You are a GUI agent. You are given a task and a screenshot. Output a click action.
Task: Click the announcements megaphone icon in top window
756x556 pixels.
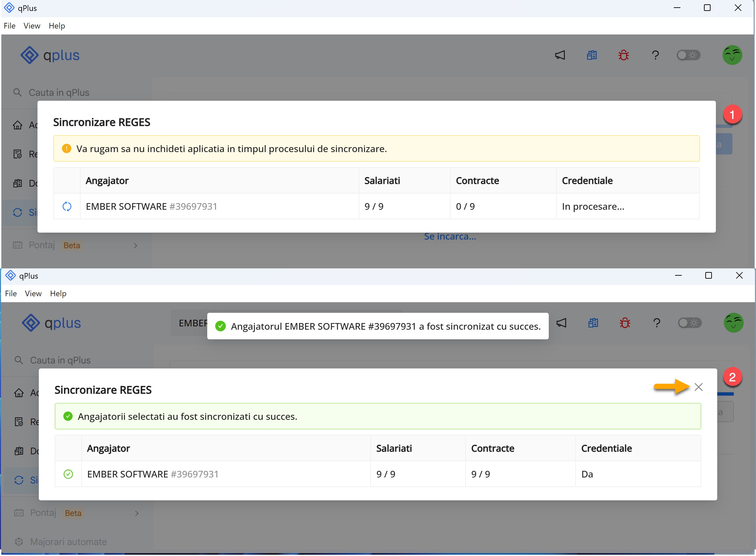point(560,55)
